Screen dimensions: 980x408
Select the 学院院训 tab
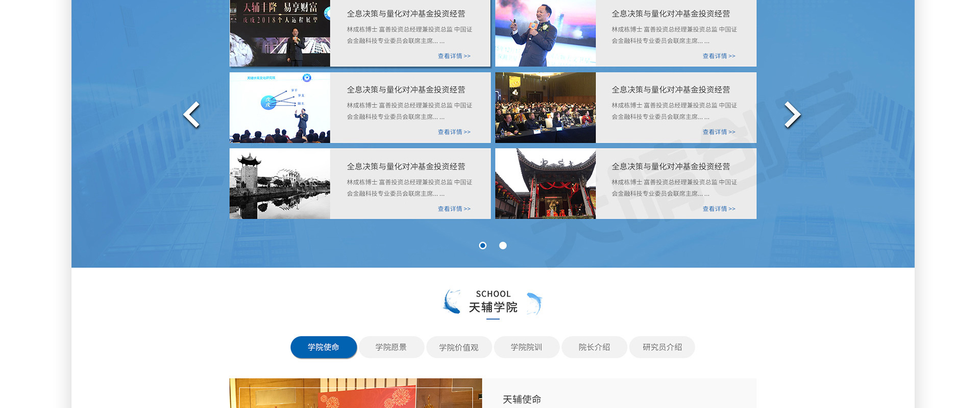(526, 347)
